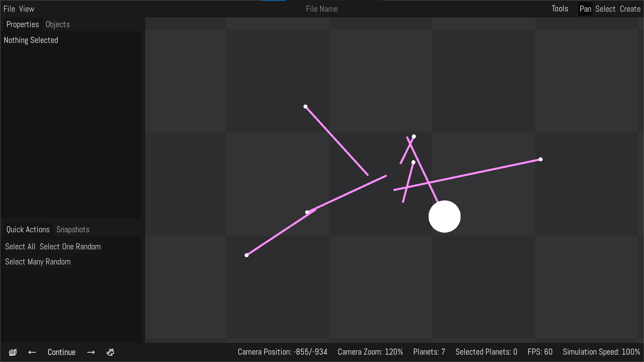
Task: Click the rabbit speed-up icon
Action: point(110,352)
